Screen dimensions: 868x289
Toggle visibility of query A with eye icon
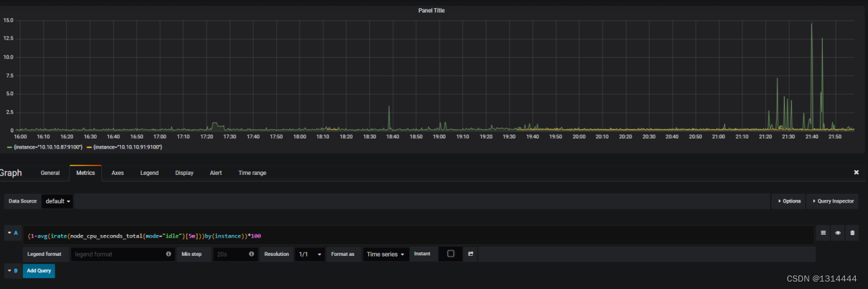click(x=838, y=233)
